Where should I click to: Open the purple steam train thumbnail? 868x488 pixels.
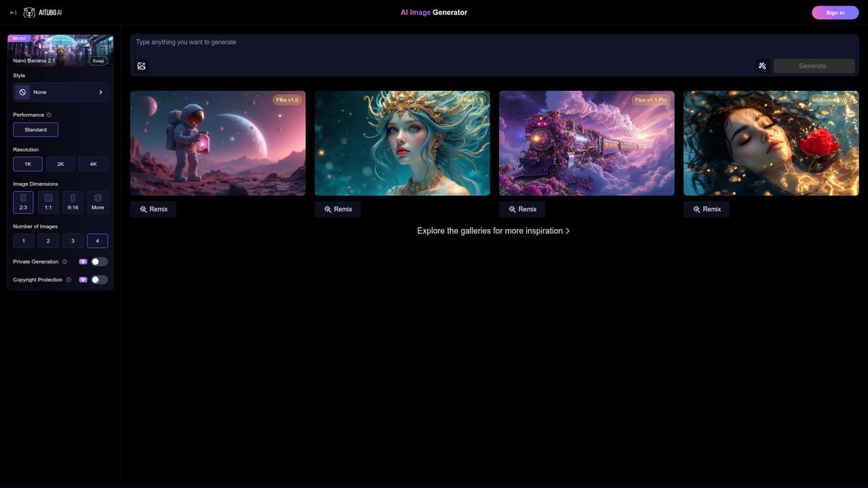(587, 143)
